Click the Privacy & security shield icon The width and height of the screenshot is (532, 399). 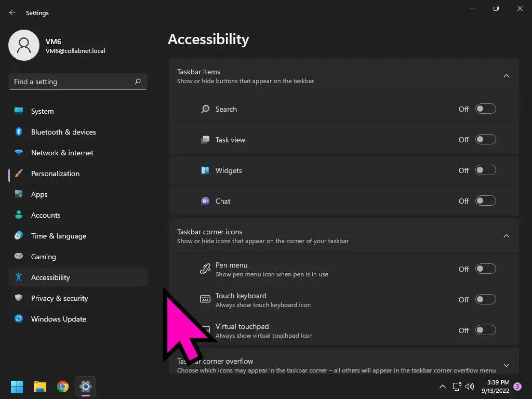click(19, 298)
